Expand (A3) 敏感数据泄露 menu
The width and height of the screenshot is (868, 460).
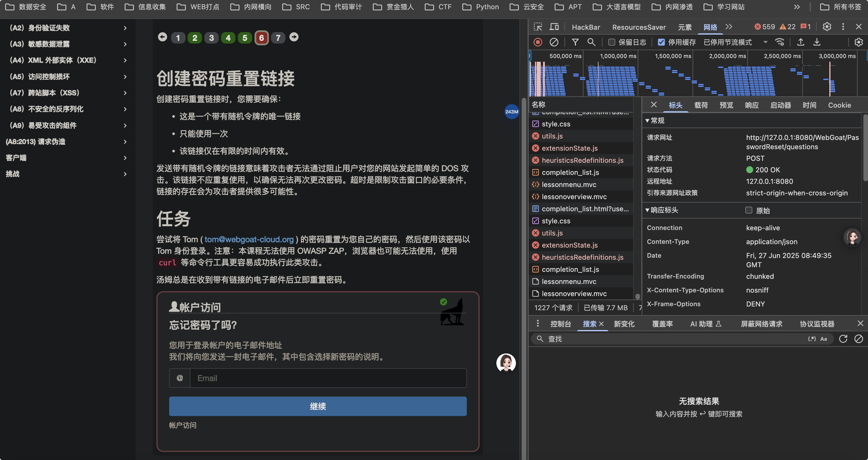coord(68,44)
